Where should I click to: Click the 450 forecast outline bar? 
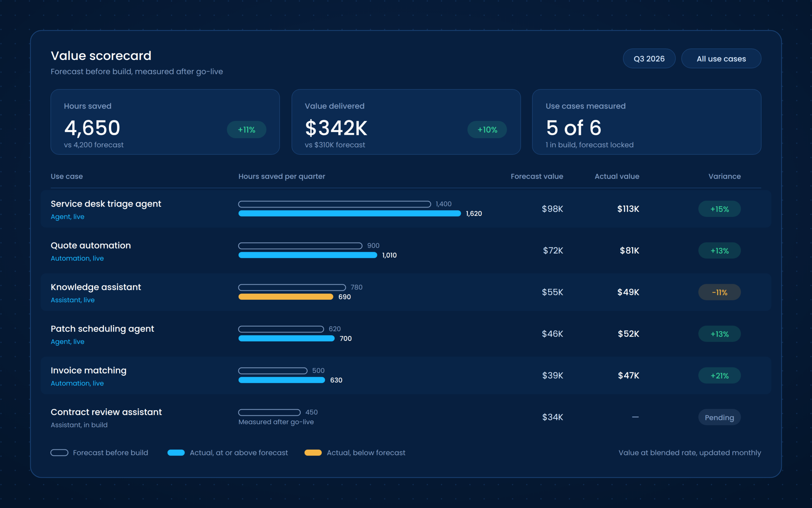point(269,412)
